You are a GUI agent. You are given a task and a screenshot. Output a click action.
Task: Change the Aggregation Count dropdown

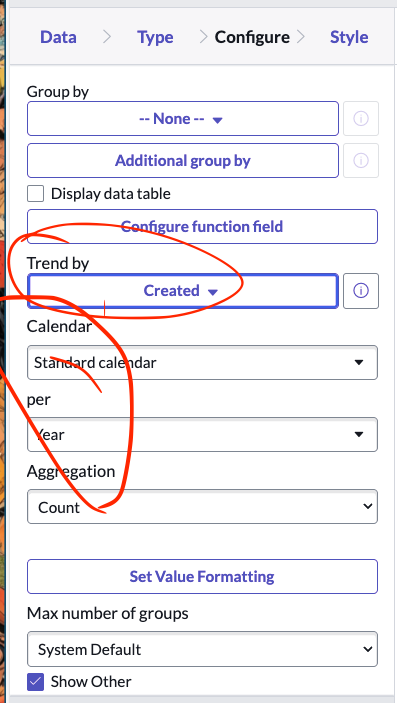click(x=202, y=507)
